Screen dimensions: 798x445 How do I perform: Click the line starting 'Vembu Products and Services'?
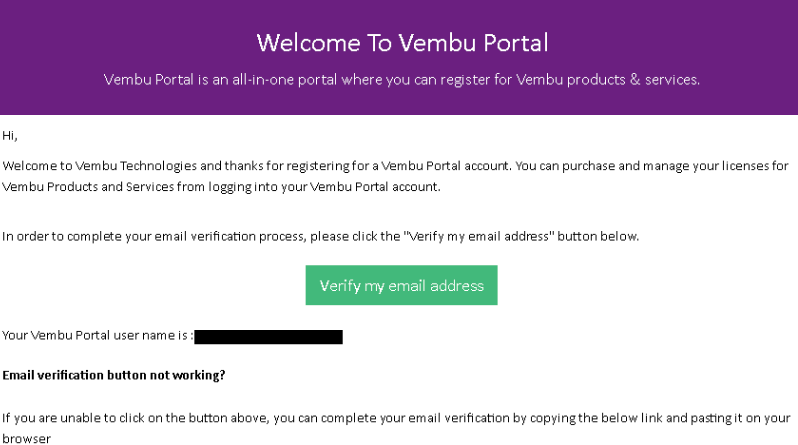pyautogui.click(x=221, y=187)
